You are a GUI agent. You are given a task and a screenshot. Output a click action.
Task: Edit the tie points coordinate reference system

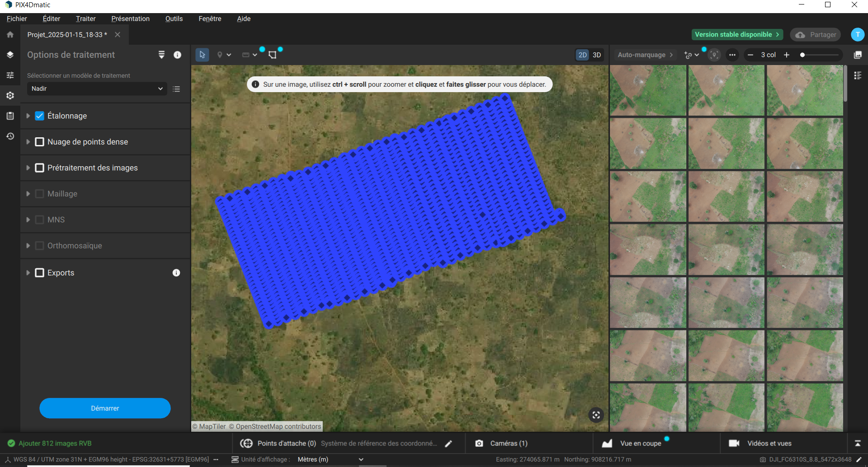point(448,444)
